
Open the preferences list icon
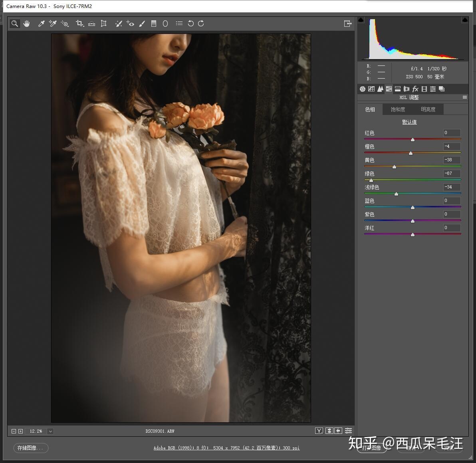179,24
